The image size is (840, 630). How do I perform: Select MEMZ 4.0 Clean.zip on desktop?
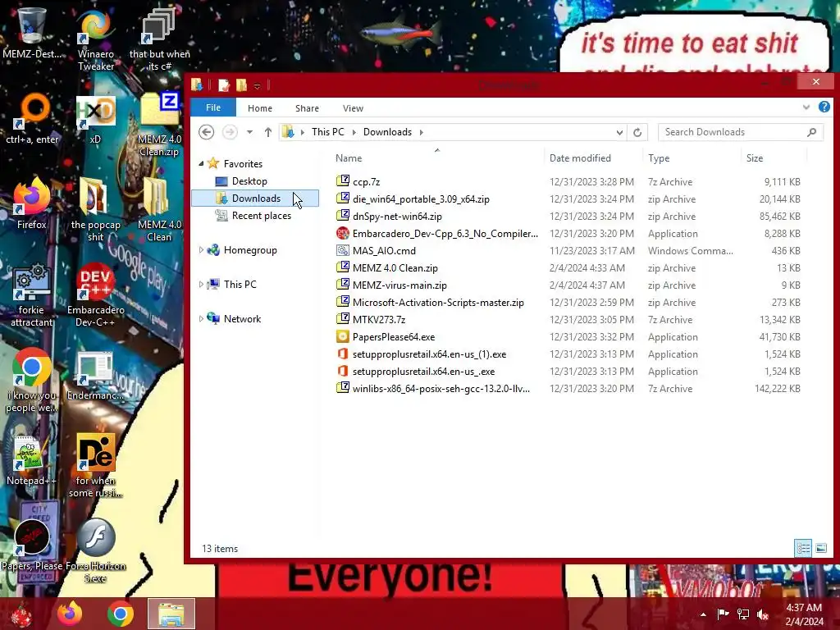pos(159,123)
